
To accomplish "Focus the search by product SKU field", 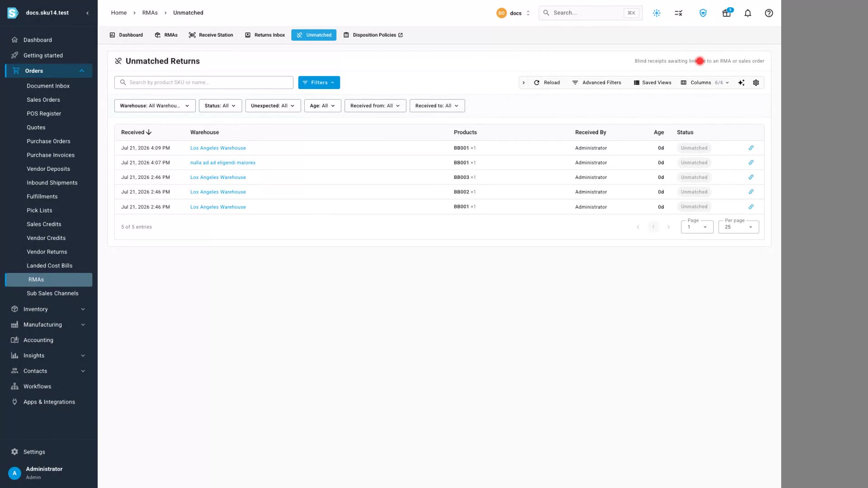I will pos(204,83).
